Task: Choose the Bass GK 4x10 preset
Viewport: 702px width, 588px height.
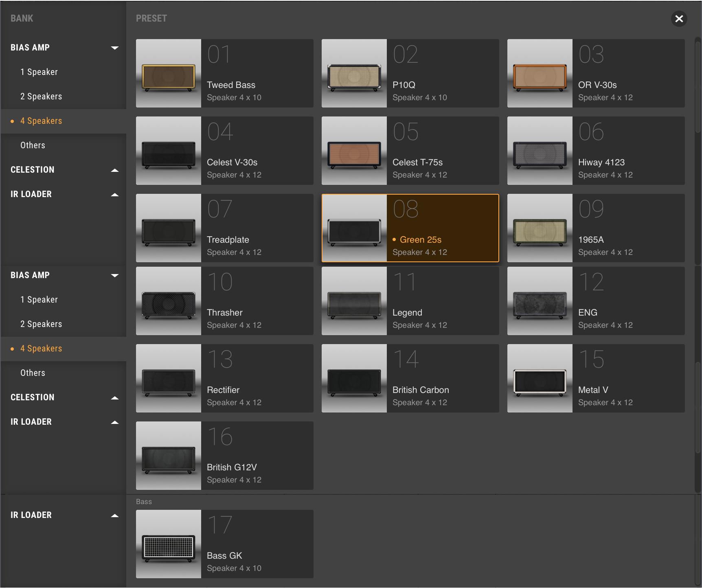Action: pos(225,544)
